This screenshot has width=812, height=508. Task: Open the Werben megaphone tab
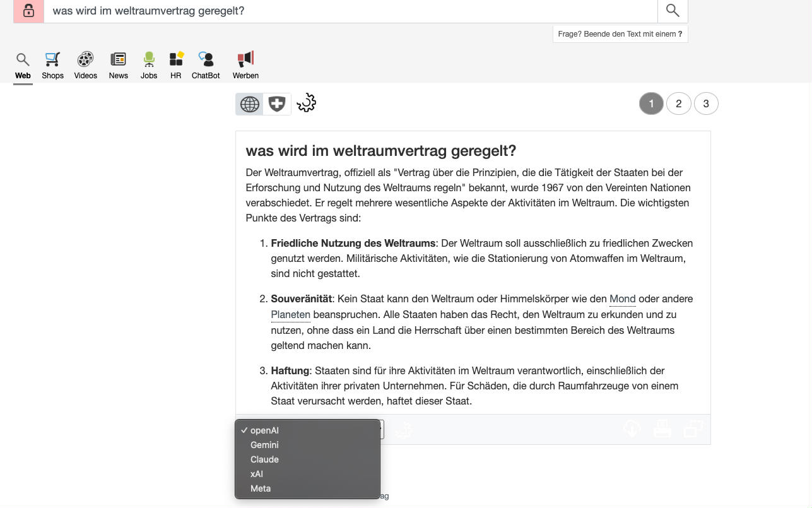point(245,66)
